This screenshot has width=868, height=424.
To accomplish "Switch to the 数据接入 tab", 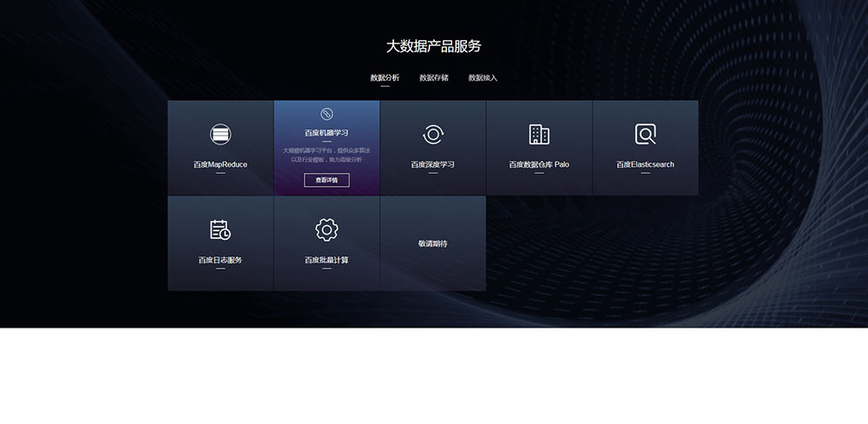I will coord(483,77).
